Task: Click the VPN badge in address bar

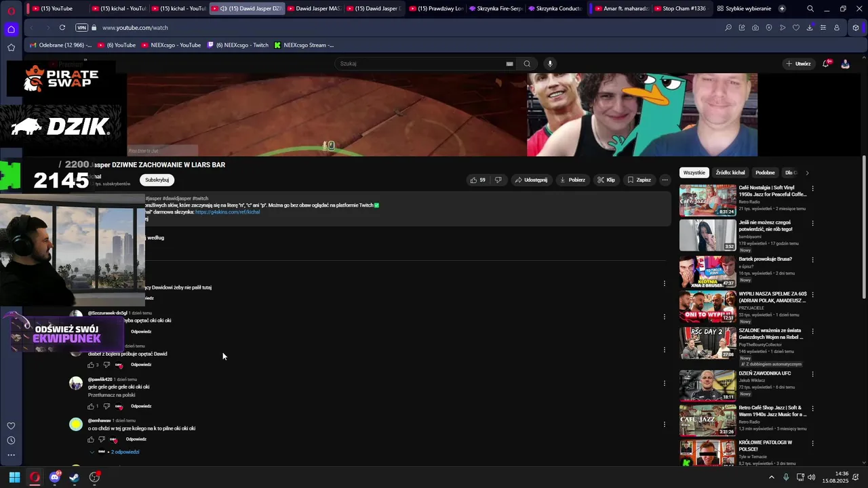Action: [x=81, y=28]
